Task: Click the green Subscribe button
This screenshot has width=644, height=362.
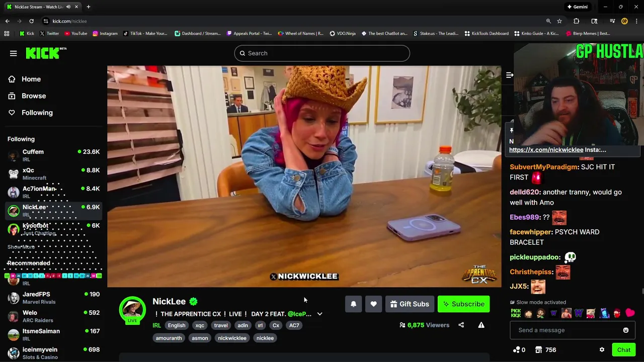Action: (463, 304)
